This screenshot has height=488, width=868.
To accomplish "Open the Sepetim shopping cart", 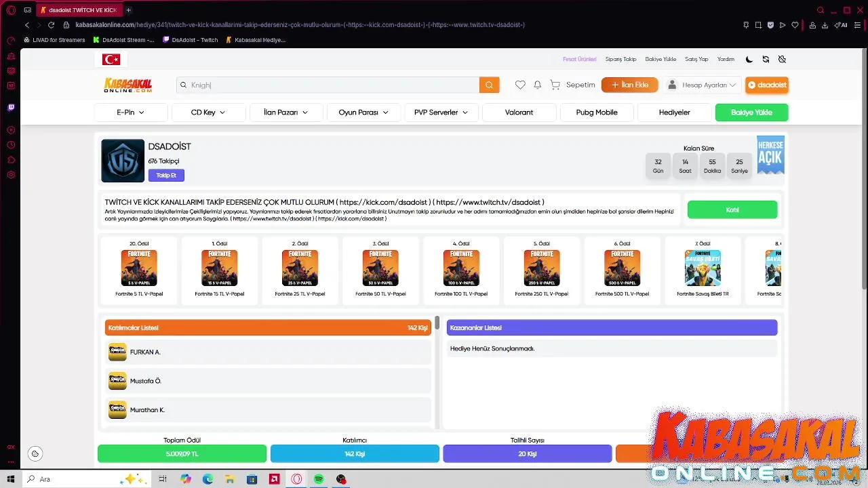I will [572, 85].
